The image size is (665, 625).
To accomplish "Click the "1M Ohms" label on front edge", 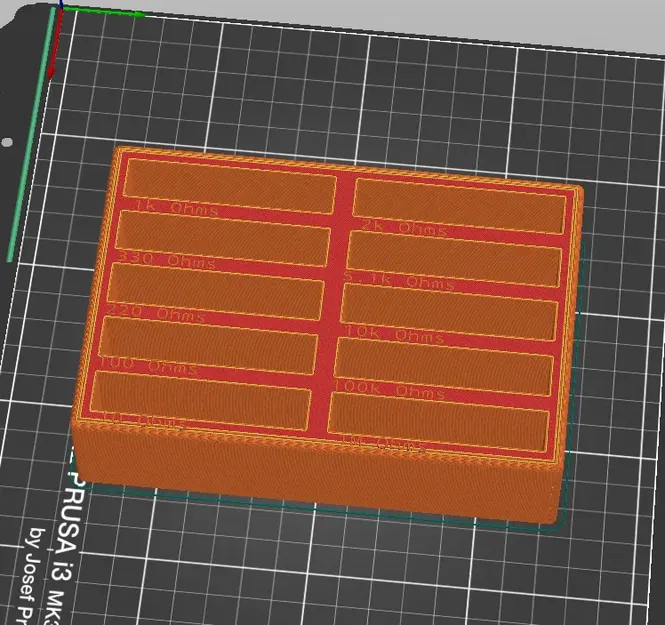I will tap(383, 443).
